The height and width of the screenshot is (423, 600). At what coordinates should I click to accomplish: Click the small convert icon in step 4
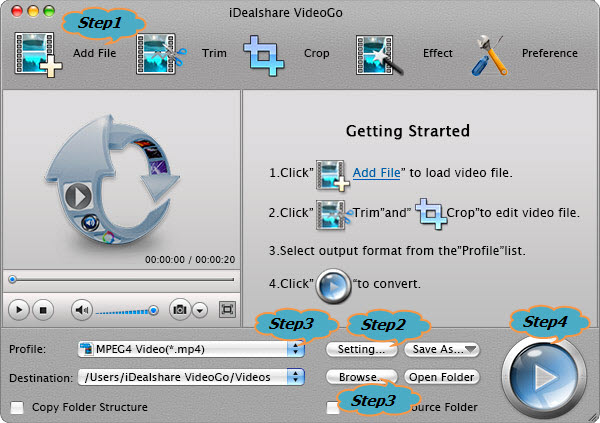click(333, 286)
